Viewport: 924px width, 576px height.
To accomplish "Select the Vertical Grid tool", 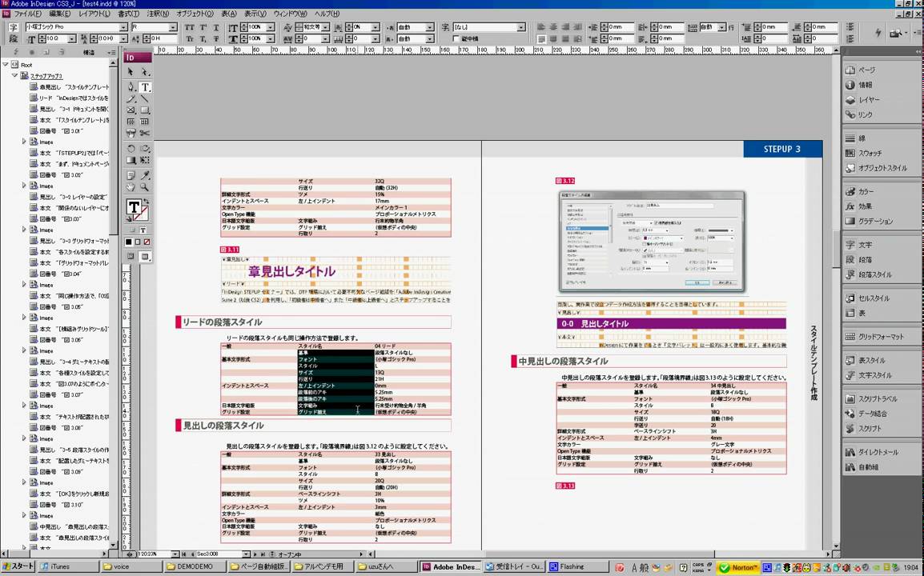I will [x=145, y=122].
